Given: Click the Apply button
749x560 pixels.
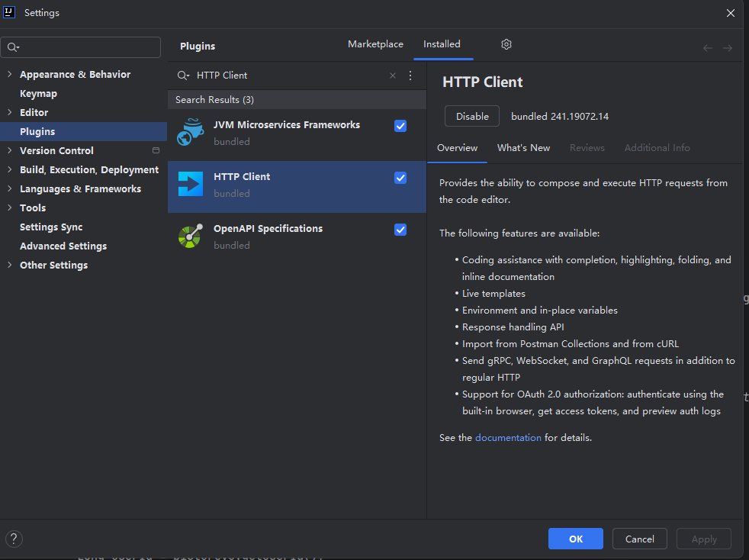Looking at the screenshot, I should tap(704, 539).
